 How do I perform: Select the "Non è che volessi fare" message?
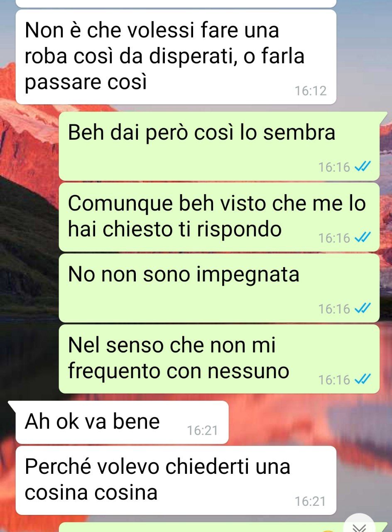click(x=176, y=57)
